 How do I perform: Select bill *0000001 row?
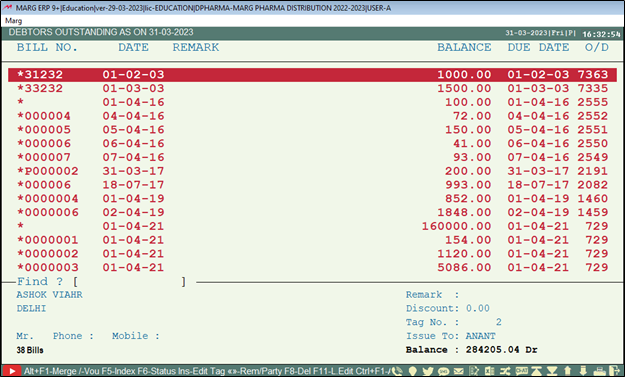[x=312, y=240]
